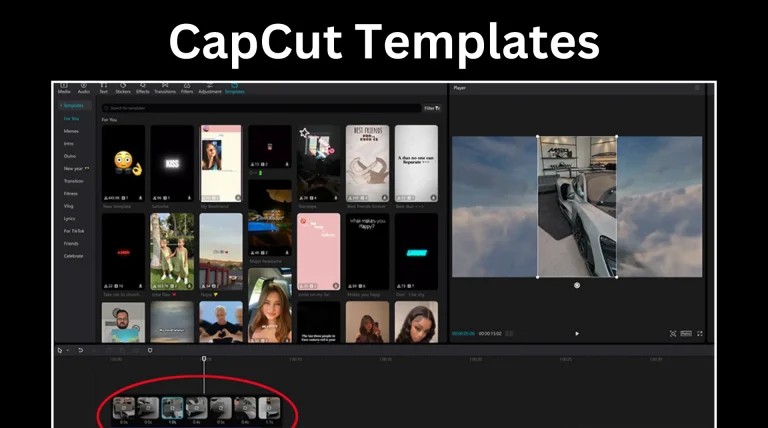Click the shield marker icon in timeline toolbar
The height and width of the screenshot is (428, 768).
pyautogui.click(x=150, y=350)
